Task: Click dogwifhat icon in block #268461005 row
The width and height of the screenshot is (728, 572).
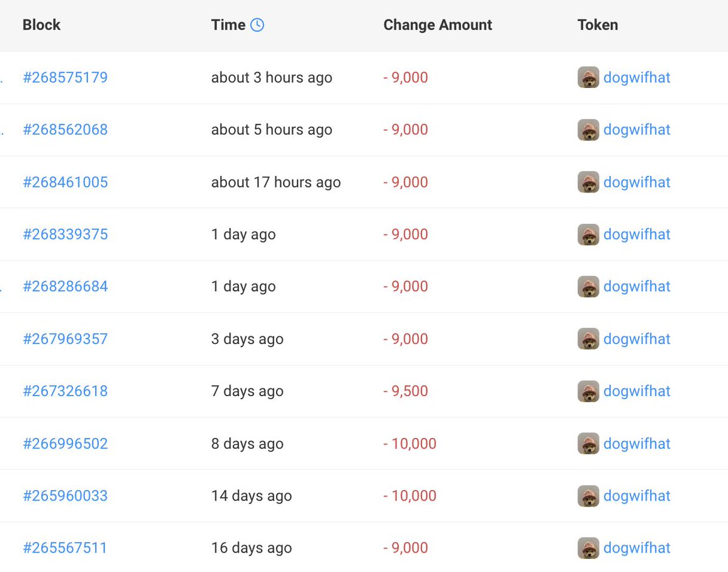Action: click(x=588, y=182)
